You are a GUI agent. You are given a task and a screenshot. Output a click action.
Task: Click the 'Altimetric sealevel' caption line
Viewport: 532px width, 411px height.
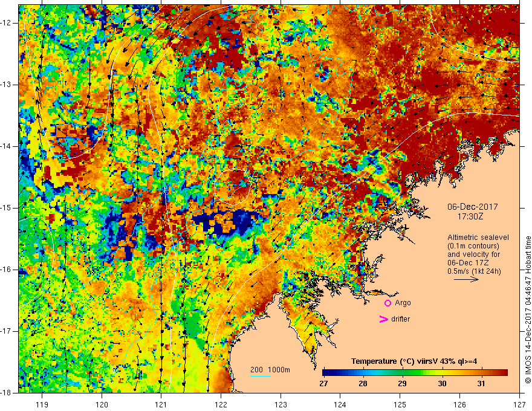click(x=478, y=238)
